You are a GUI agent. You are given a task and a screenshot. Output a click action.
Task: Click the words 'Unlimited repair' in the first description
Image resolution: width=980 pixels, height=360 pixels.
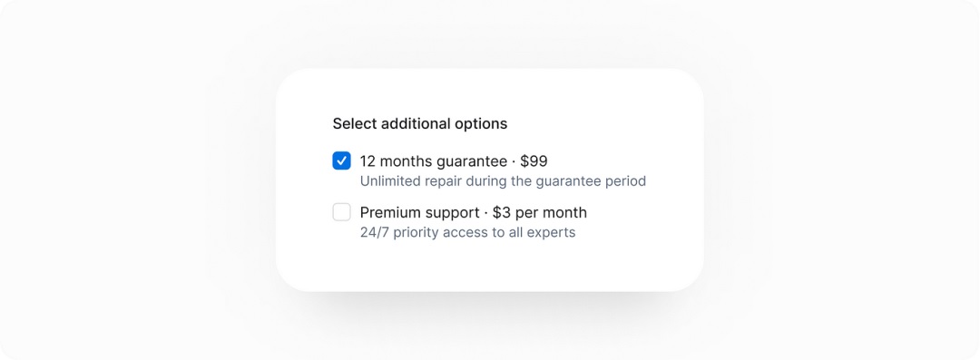[411, 181]
